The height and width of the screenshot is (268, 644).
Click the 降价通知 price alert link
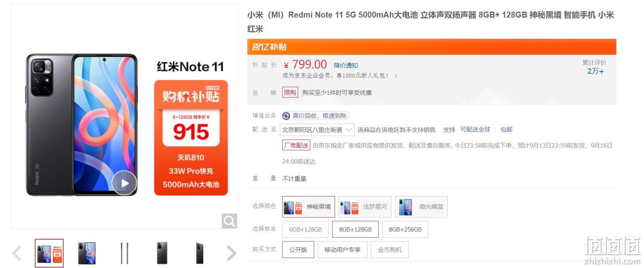coord(346,65)
